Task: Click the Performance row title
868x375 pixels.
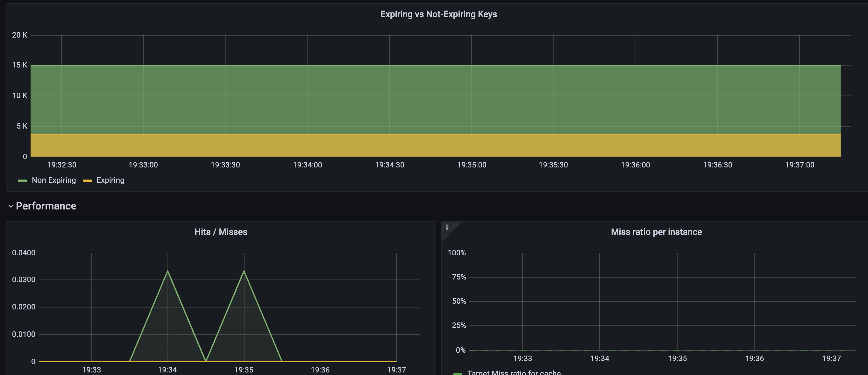Action: click(46, 206)
